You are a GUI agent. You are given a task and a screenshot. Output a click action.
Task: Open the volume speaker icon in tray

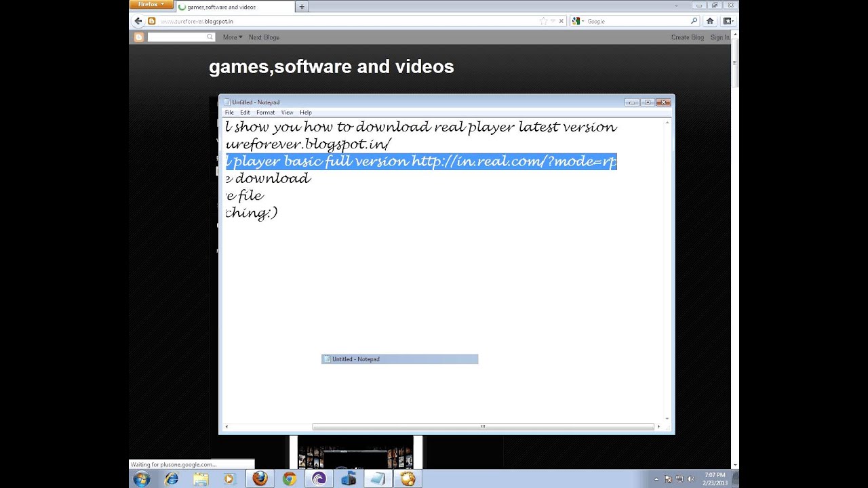pos(692,479)
